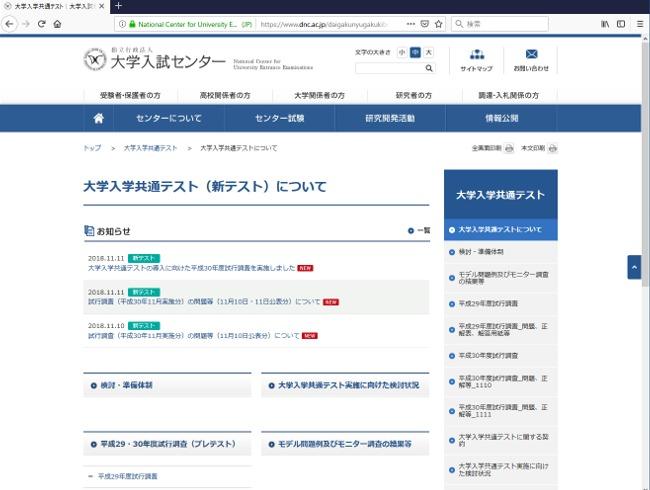
Task: Click the browser 検索 search box
Action: pos(500,24)
